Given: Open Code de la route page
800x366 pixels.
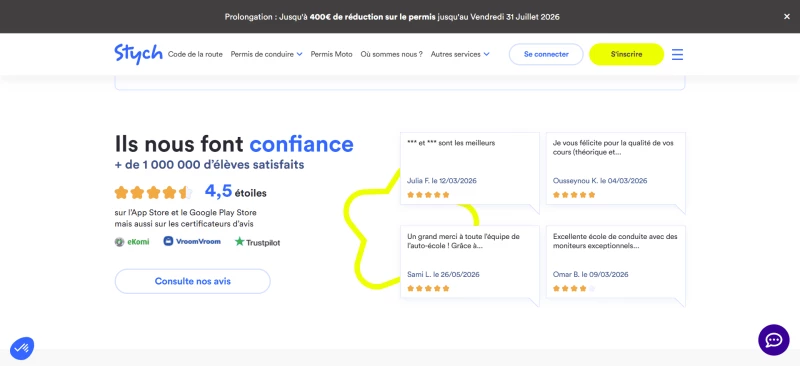Looking at the screenshot, I should click(x=195, y=54).
